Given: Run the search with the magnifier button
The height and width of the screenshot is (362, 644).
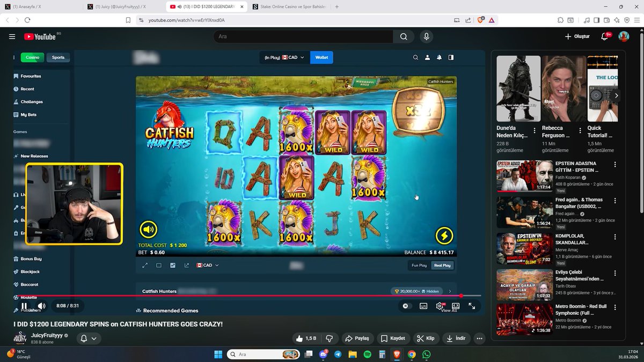Looking at the screenshot, I should (x=404, y=36).
